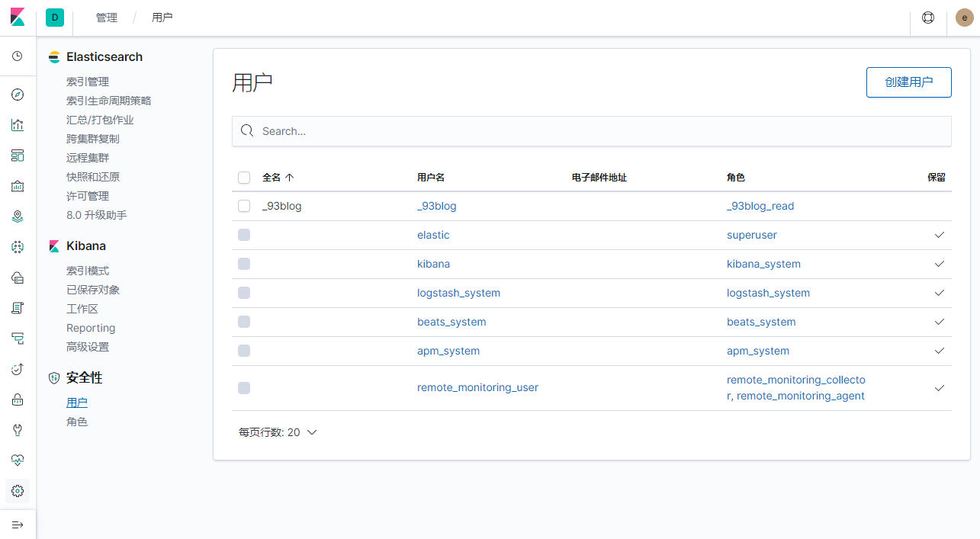This screenshot has height=539, width=980.
Task: Open Stack Monitoring heartbeat icon
Action: (18, 460)
